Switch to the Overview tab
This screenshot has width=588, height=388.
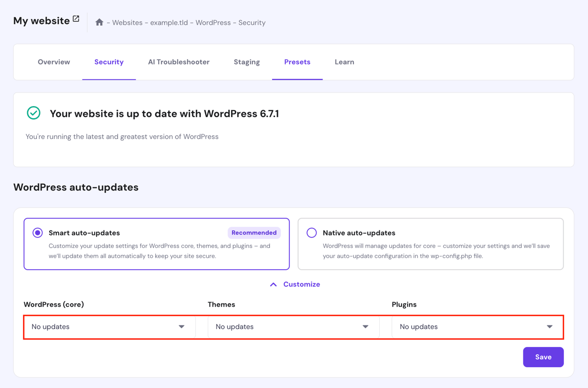(x=54, y=62)
